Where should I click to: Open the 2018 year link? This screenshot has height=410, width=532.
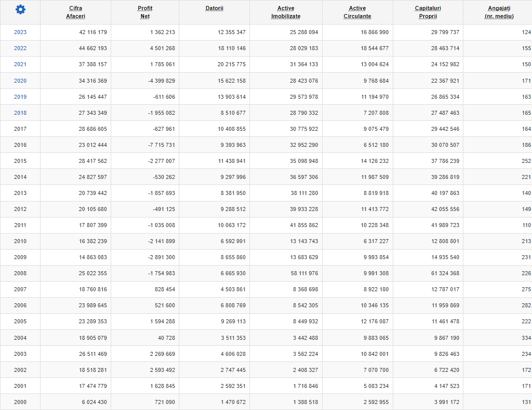click(20, 113)
